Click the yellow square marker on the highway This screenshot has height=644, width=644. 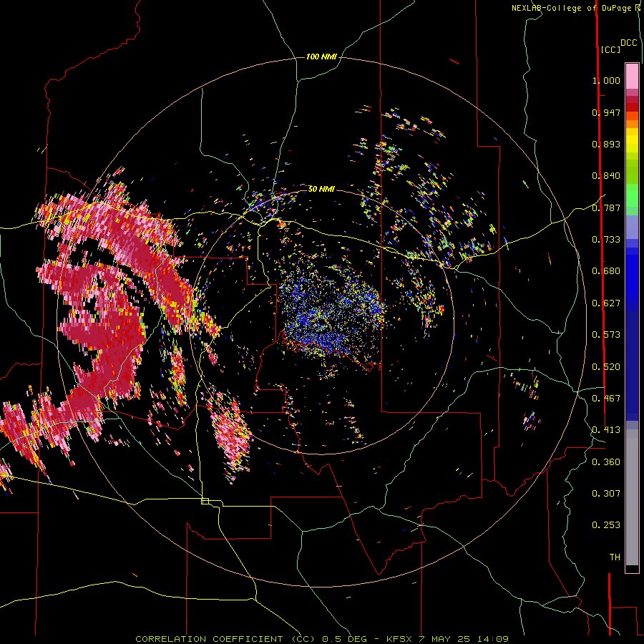click(205, 501)
